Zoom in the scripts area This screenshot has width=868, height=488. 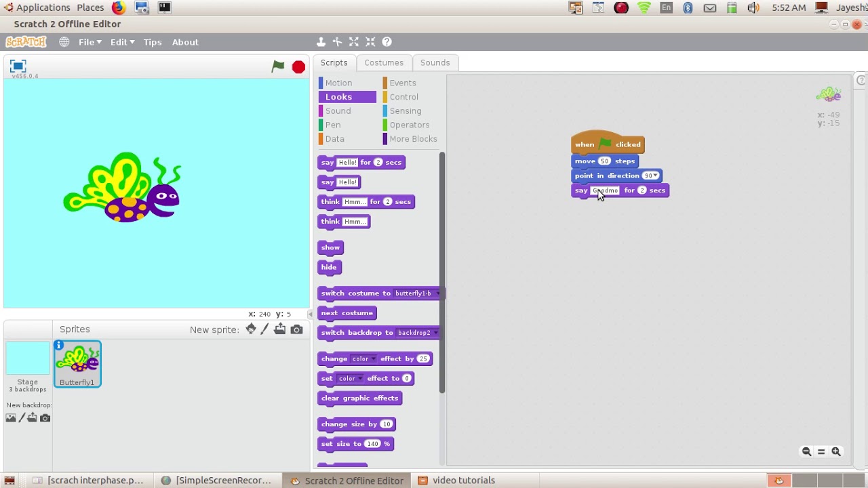click(836, 452)
